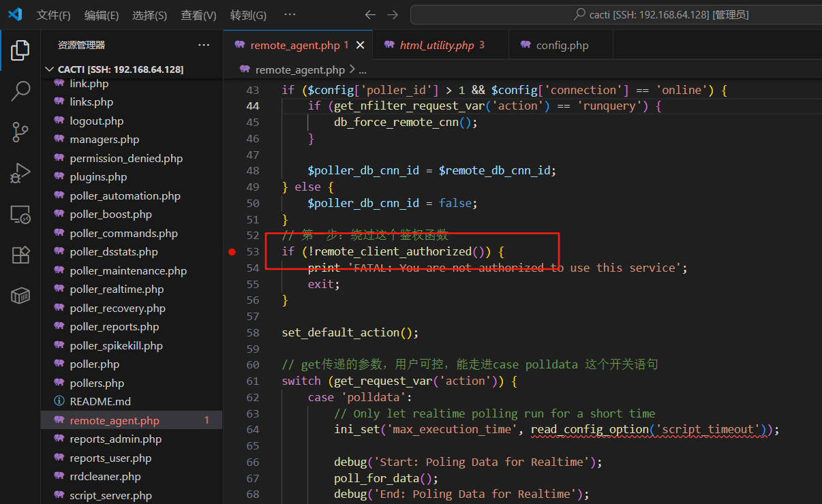This screenshot has height=504, width=822.
Task: Click the exit statement on line 55
Action: [324, 284]
